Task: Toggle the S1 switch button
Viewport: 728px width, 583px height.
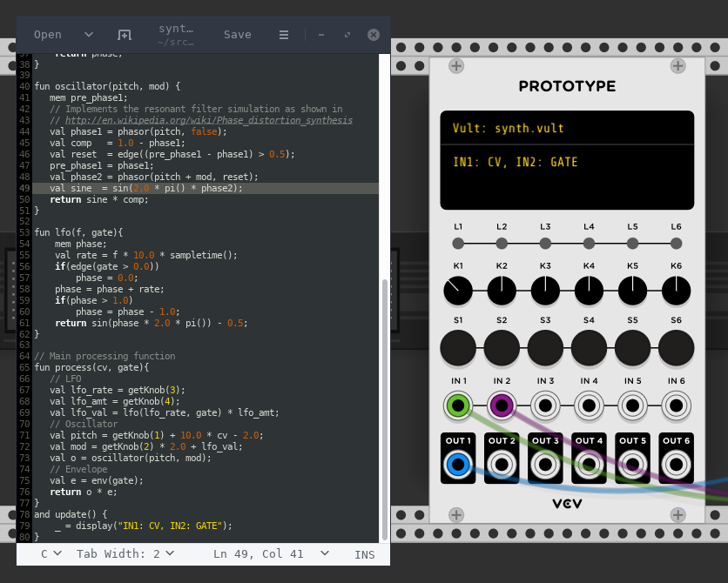Action: click(458, 348)
